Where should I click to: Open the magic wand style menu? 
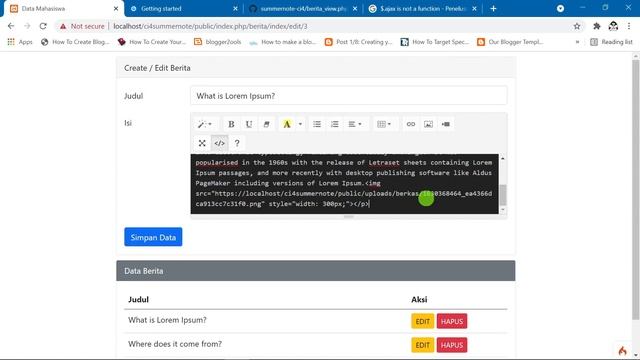[x=204, y=124]
